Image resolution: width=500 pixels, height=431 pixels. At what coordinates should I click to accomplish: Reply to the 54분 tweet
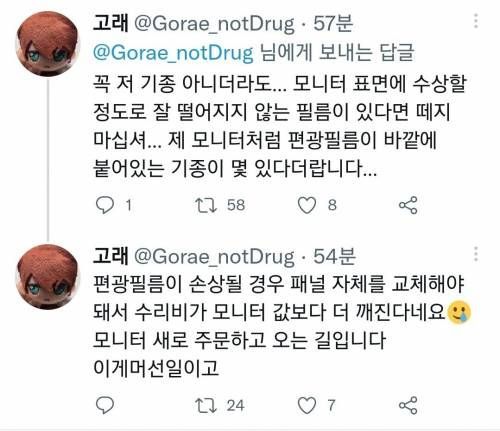[105, 405]
